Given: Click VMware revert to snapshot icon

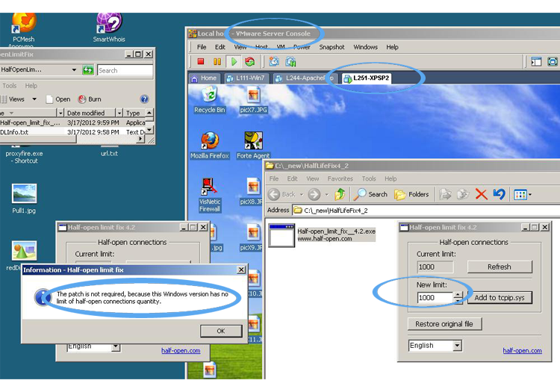Looking at the screenshot, I should [290, 61].
